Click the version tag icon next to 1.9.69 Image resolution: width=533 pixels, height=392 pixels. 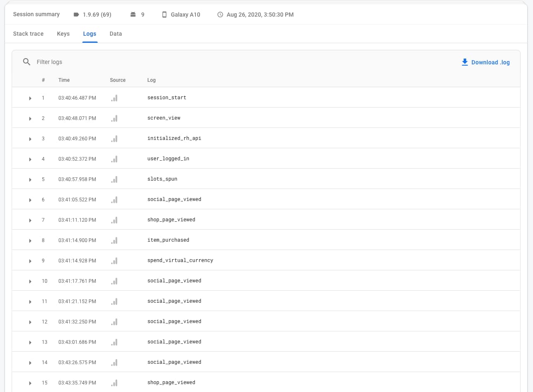click(76, 15)
